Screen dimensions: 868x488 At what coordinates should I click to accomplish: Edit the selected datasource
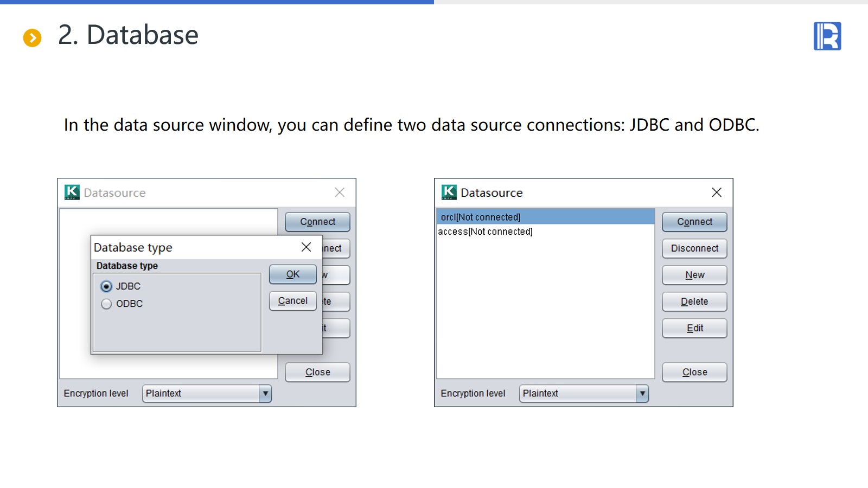[694, 328]
